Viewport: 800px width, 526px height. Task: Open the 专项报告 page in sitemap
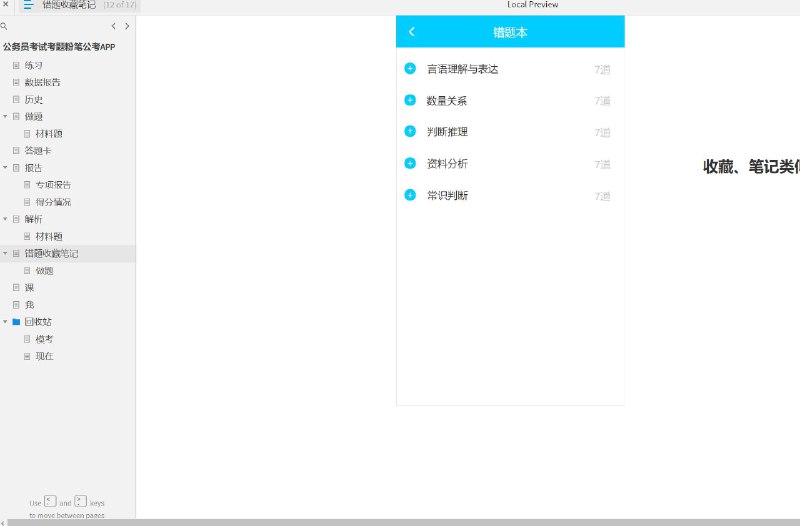click(53, 185)
